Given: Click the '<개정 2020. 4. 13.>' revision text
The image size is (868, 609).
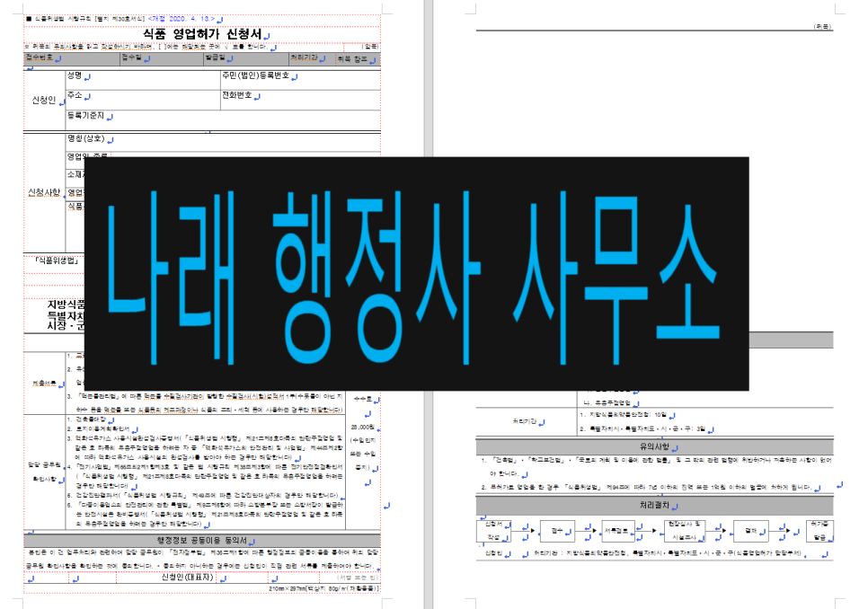Looking at the screenshot, I should (181, 19).
